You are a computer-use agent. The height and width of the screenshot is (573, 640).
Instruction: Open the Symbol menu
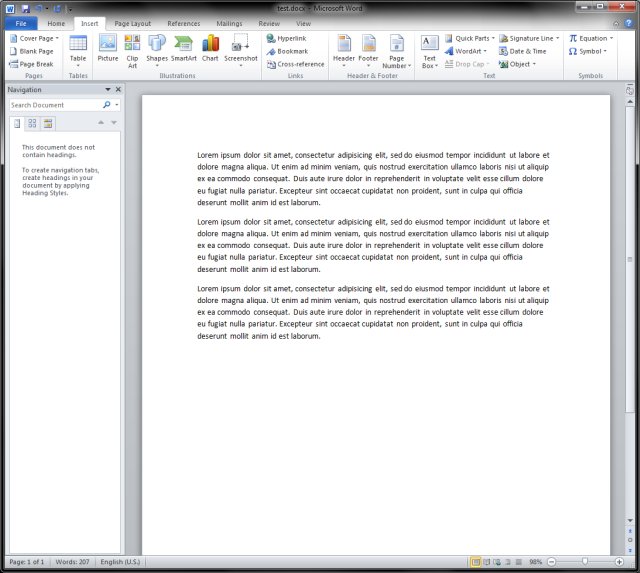point(588,51)
